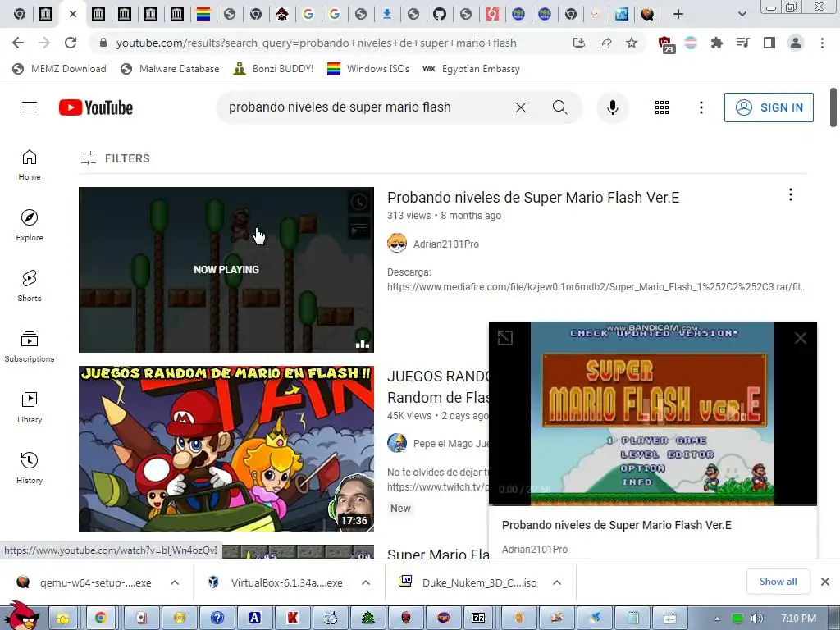
Task: Close the downloads bar
Action: [825, 582]
